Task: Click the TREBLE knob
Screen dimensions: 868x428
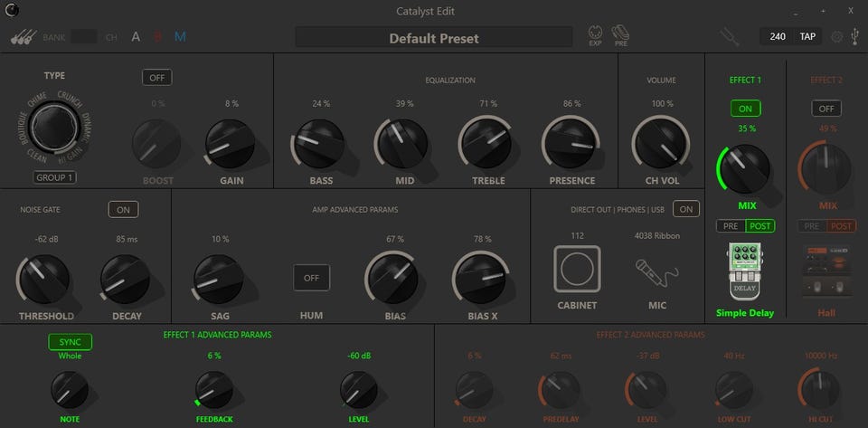Action: [x=486, y=144]
